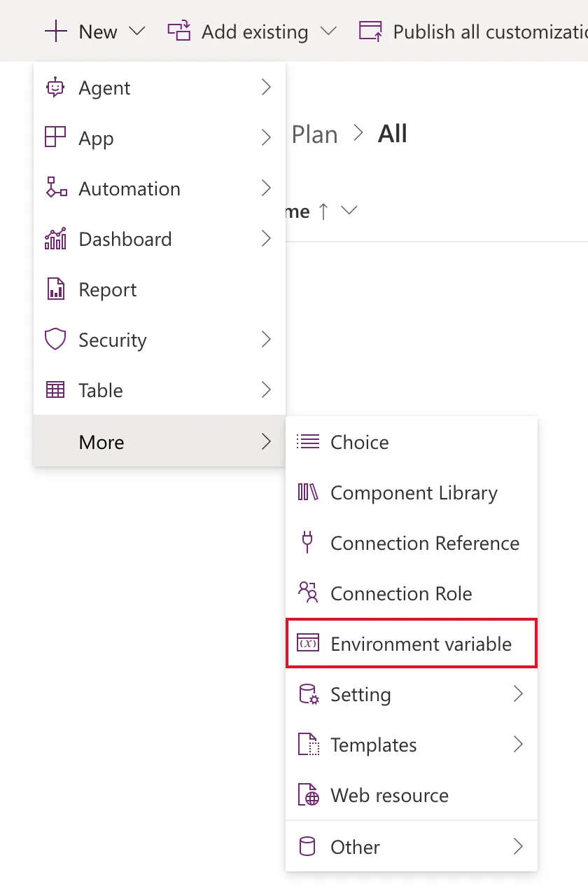Choose the Security menu label
The height and width of the screenshot is (891, 588).
coord(113,340)
